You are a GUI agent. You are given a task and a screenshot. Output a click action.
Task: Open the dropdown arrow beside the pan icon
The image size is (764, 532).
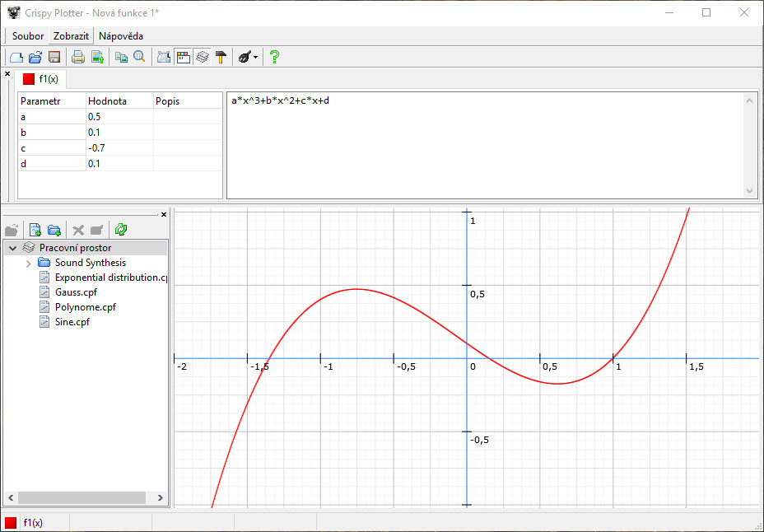(256, 58)
